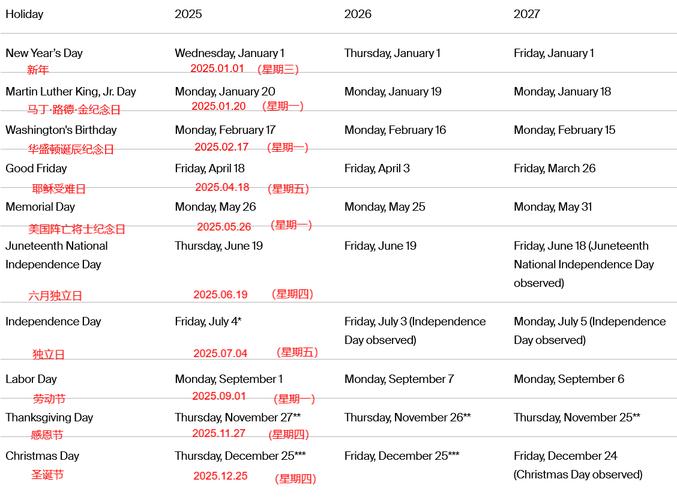Click the Memorial Day holiday name

tap(43, 207)
